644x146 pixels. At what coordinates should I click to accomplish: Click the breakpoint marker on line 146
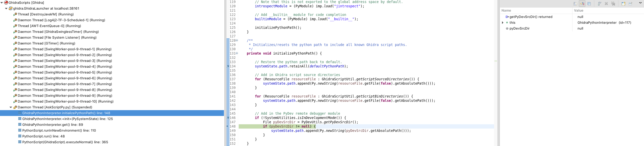pos(228,118)
